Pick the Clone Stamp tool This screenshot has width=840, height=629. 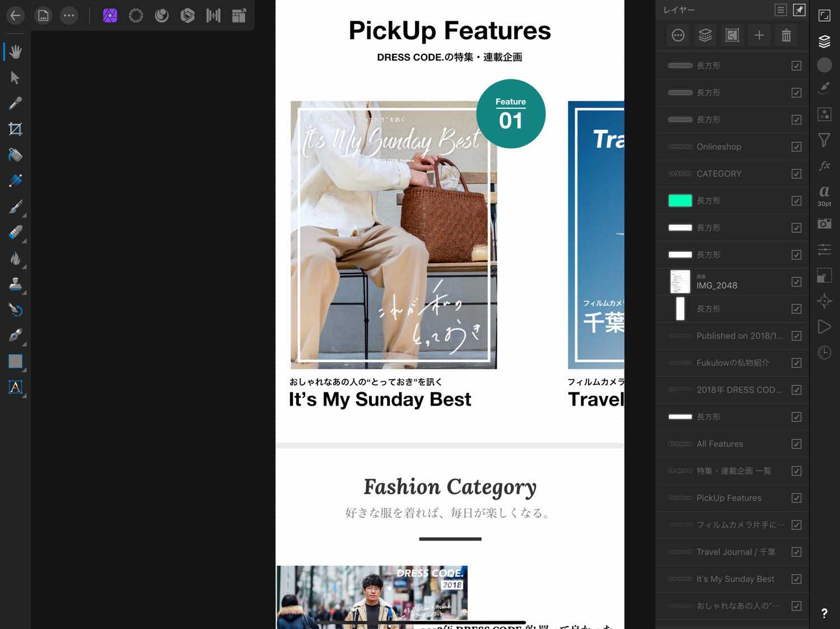pyautogui.click(x=15, y=284)
